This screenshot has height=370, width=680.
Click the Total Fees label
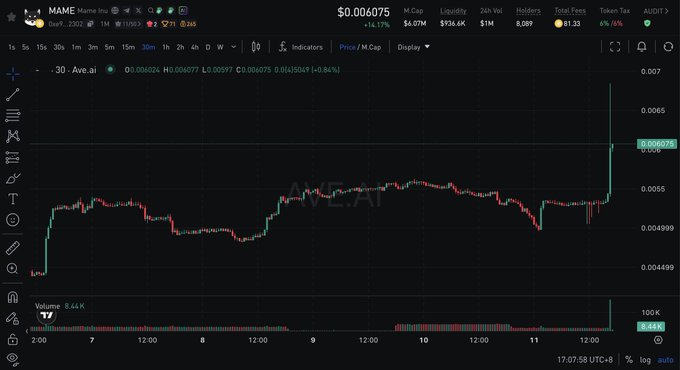click(570, 11)
